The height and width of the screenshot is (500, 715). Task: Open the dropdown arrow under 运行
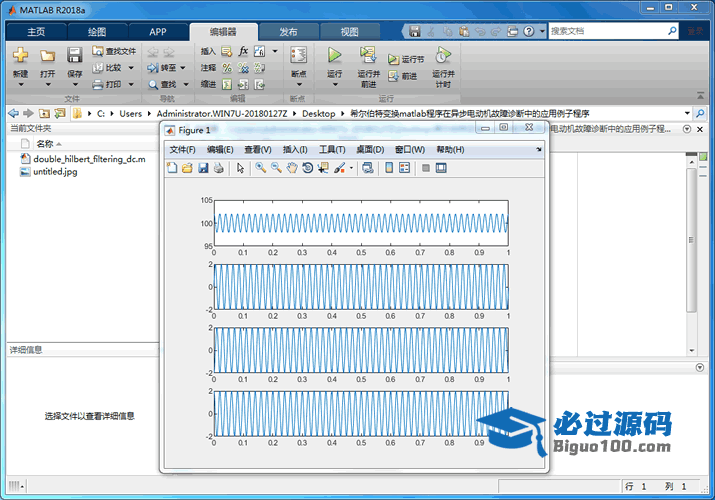(335, 85)
